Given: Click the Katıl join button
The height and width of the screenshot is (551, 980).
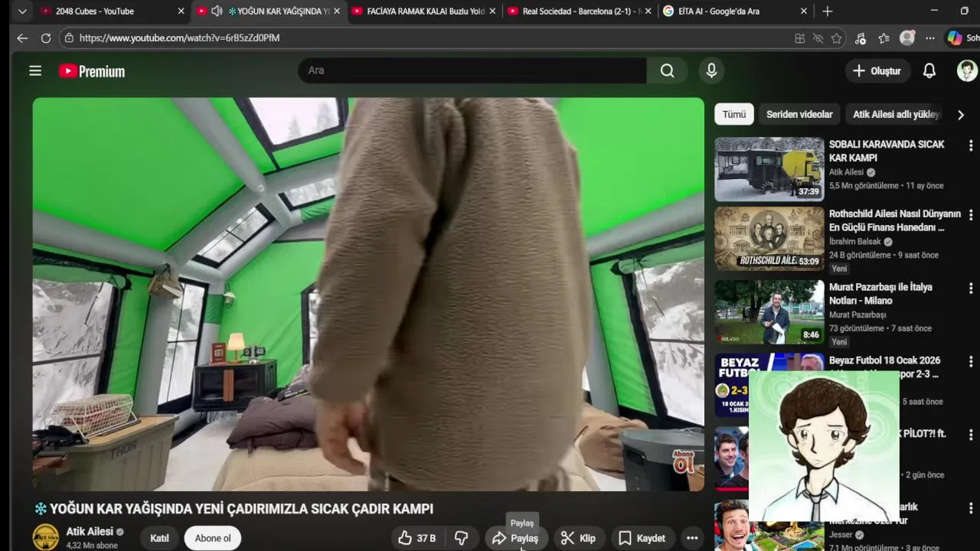Looking at the screenshot, I should pos(159,538).
